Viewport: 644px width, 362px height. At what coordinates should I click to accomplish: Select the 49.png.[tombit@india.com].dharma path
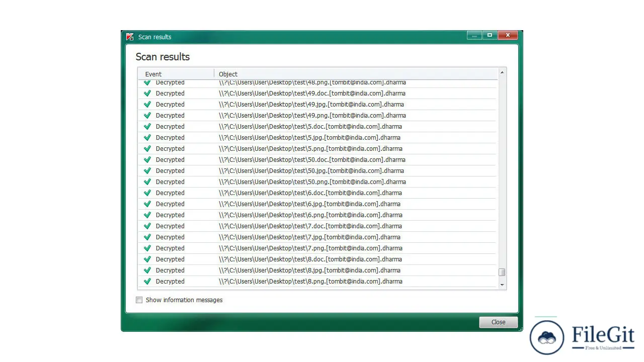[x=312, y=115]
